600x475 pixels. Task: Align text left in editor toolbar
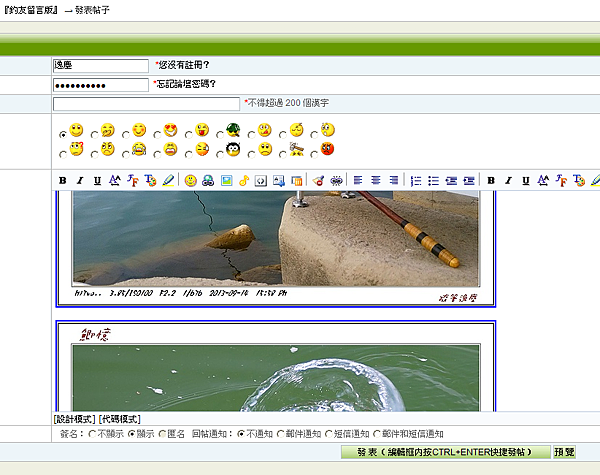click(358, 180)
